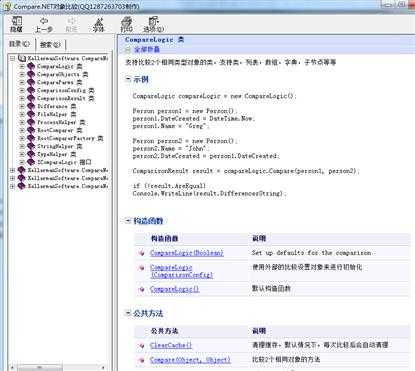Click the purple icon beside RootComparer 类

point(31,130)
